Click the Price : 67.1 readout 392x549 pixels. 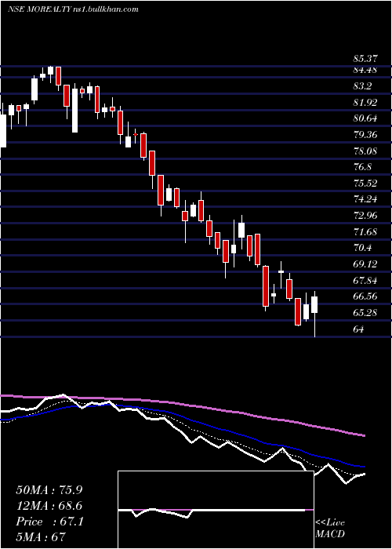click(x=49, y=522)
